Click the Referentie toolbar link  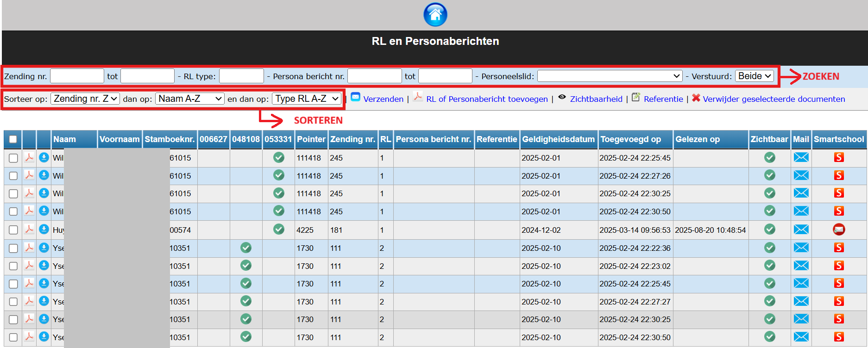(x=663, y=99)
